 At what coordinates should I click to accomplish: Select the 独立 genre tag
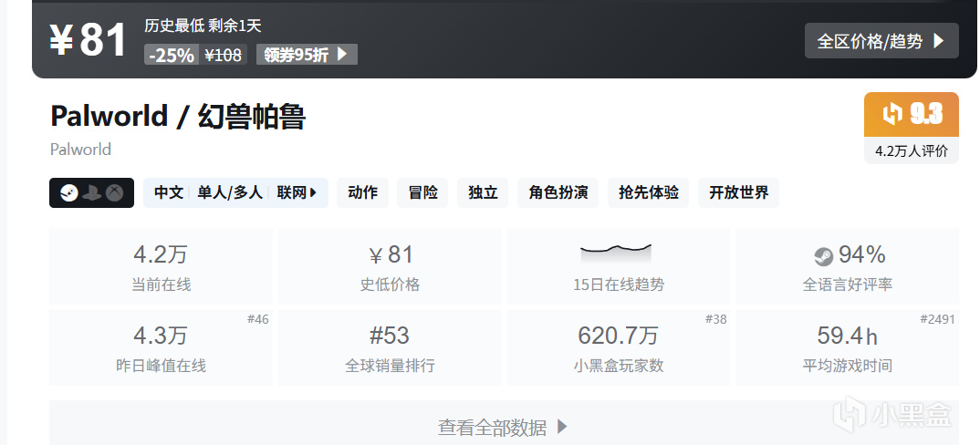click(483, 192)
